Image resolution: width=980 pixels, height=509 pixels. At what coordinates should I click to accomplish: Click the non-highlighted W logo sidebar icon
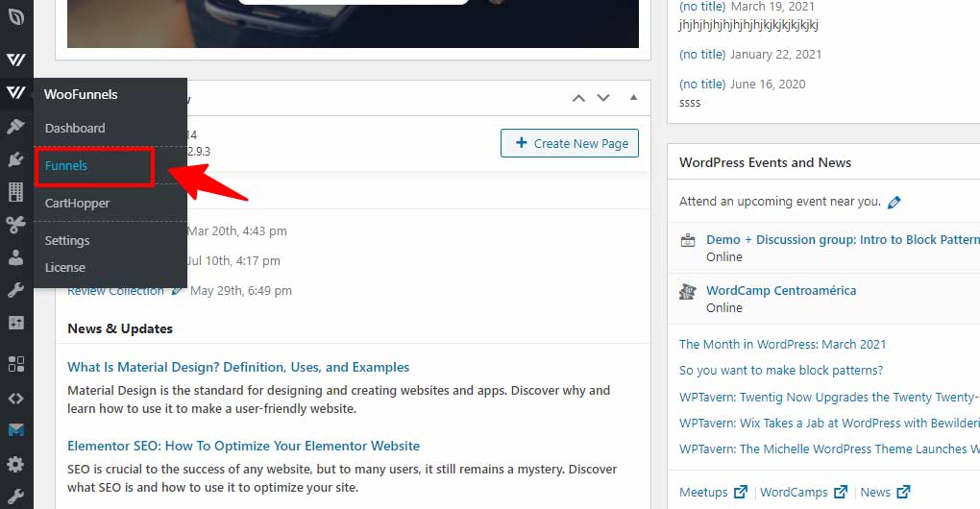click(x=16, y=60)
